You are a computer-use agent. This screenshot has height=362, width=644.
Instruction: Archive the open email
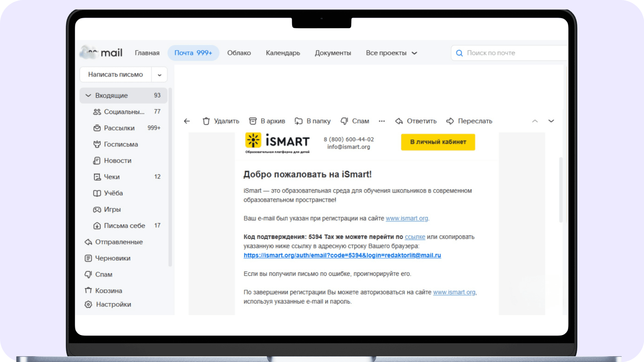(x=267, y=121)
